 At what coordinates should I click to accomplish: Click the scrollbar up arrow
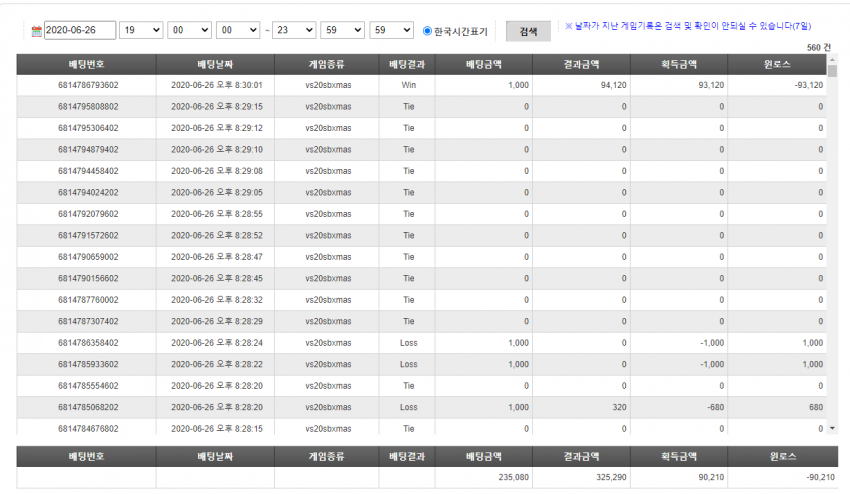(832, 59)
